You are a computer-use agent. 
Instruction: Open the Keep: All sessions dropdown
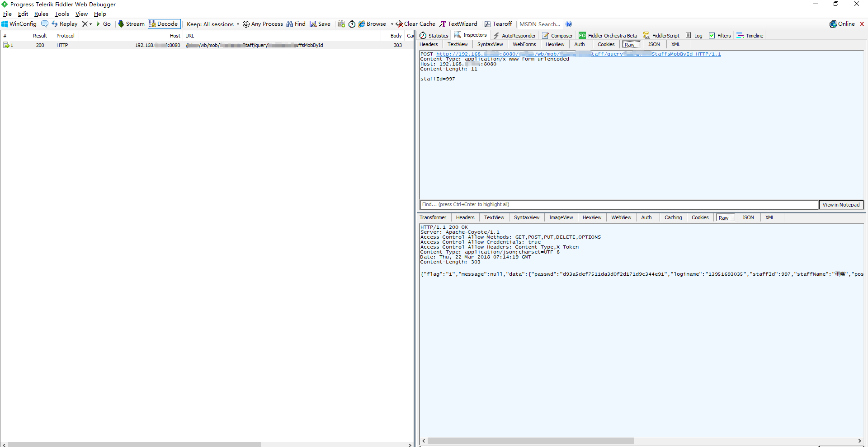click(212, 24)
